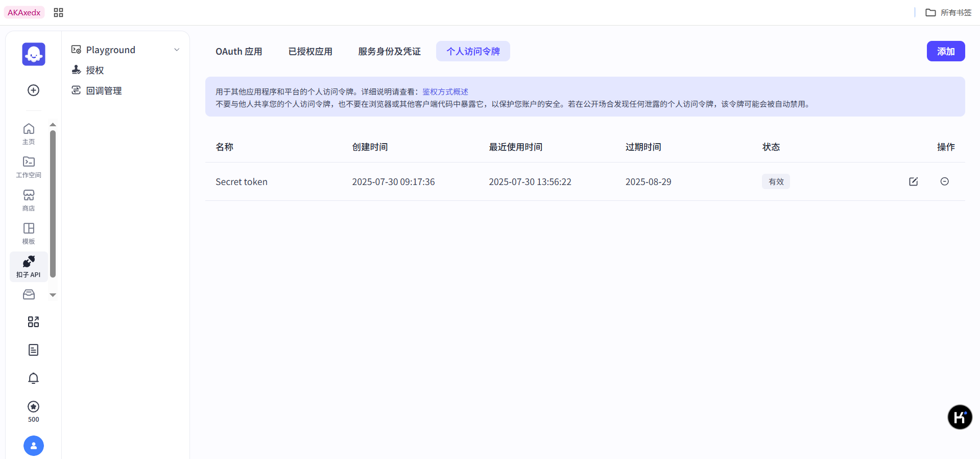Click the plus create icon in sidebar

coord(33,90)
